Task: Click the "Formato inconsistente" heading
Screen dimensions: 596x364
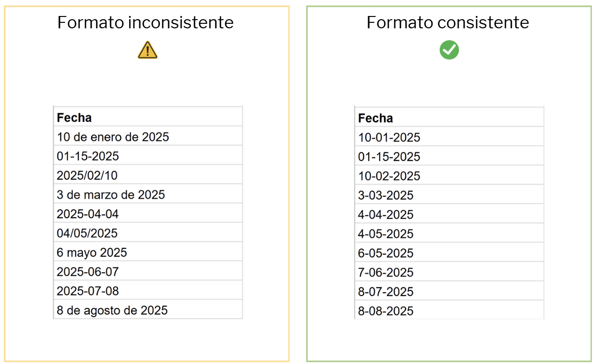Action: tap(145, 22)
